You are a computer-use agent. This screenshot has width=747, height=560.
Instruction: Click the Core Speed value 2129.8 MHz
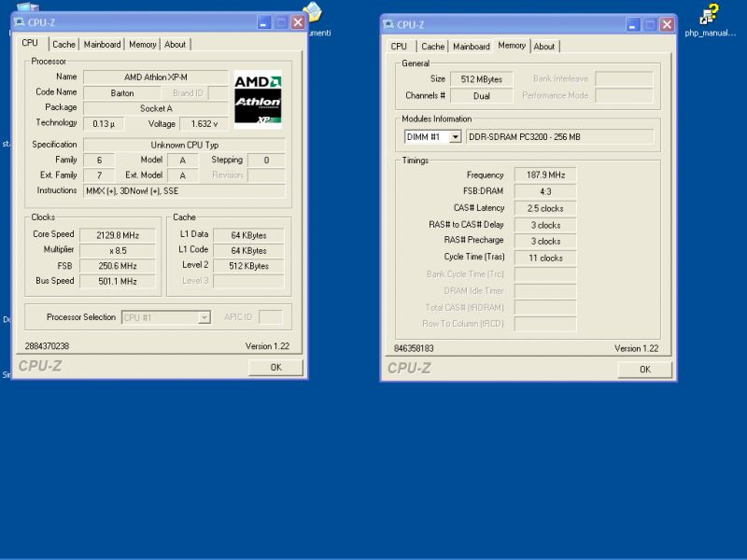[x=118, y=235]
